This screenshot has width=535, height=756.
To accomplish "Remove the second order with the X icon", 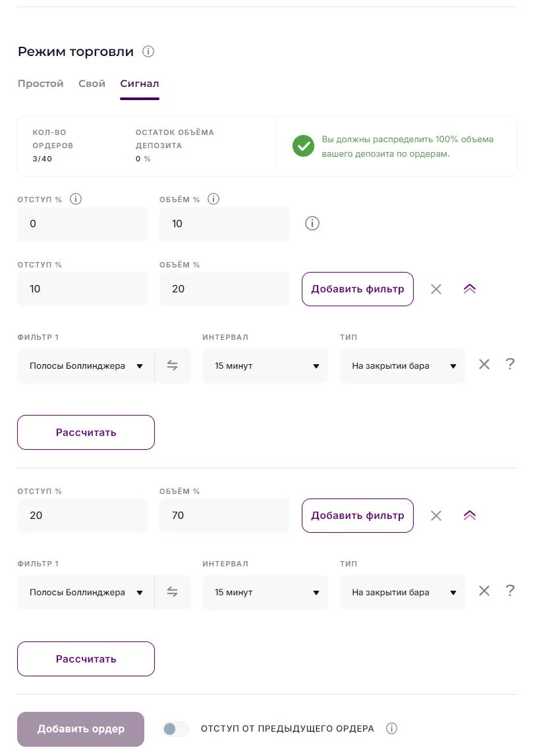I will click(x=436, y=288).
